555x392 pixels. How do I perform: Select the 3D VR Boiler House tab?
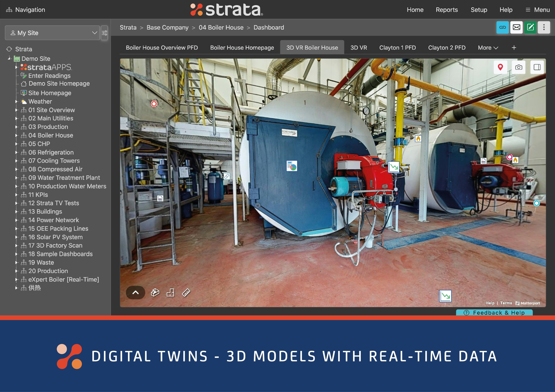coord(312,48)
